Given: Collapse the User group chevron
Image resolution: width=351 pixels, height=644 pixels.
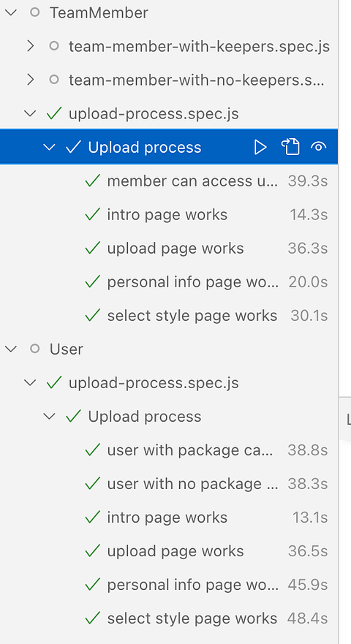Looking at the screenshot, I should click(10, 349).
